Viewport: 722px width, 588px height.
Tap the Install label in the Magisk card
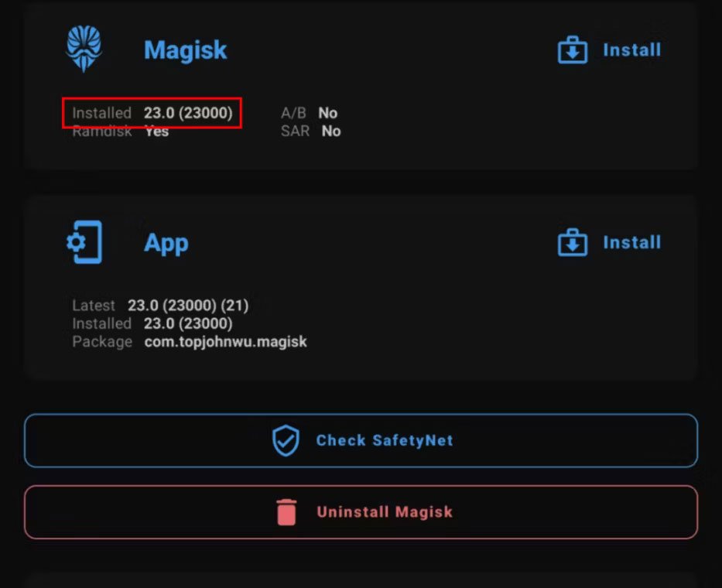tap(631, 50)
